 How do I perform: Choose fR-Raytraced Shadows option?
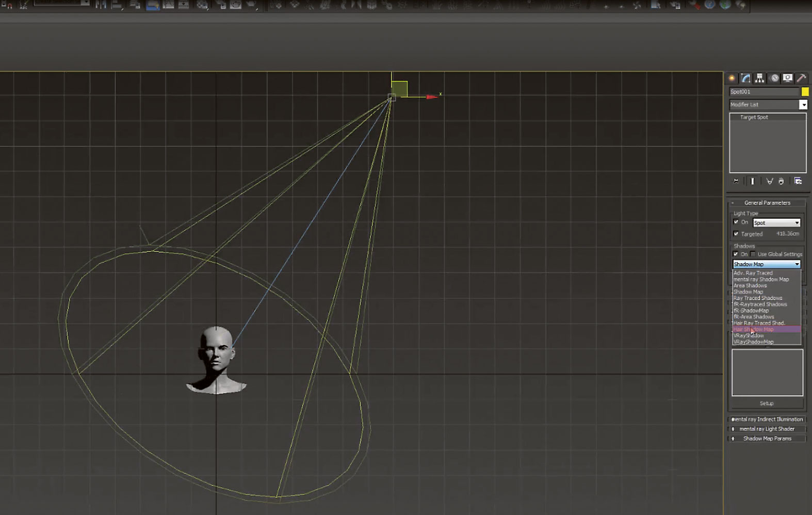coord(767,304)
